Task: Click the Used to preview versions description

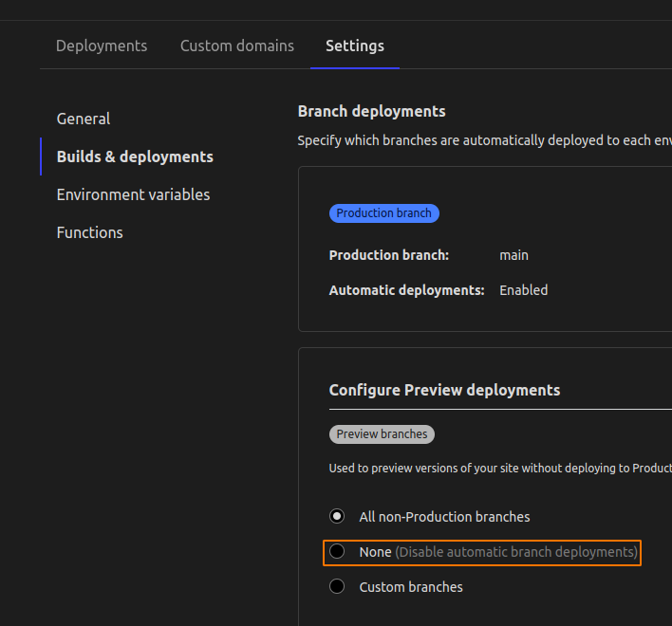Action: (x=499, y=469)
